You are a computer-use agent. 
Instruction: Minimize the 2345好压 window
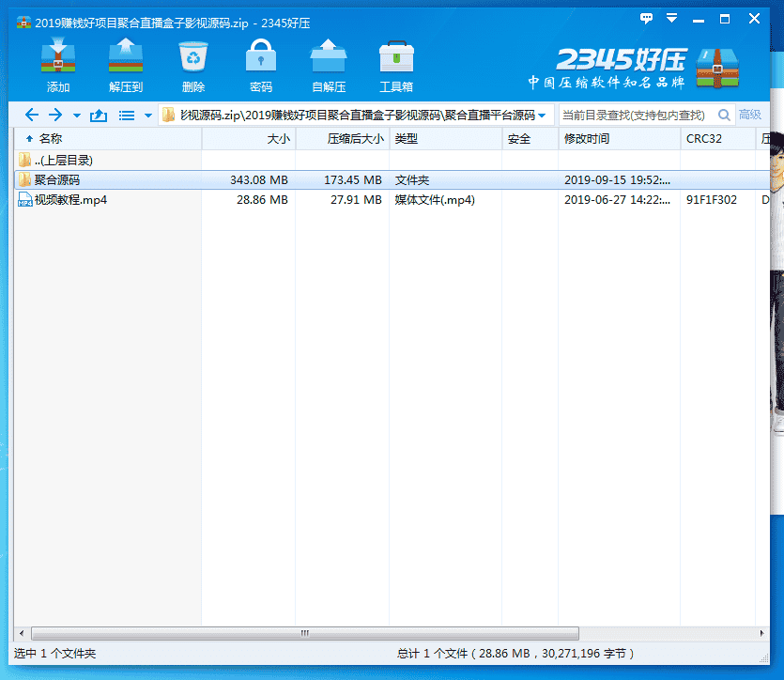coord(699,20)
